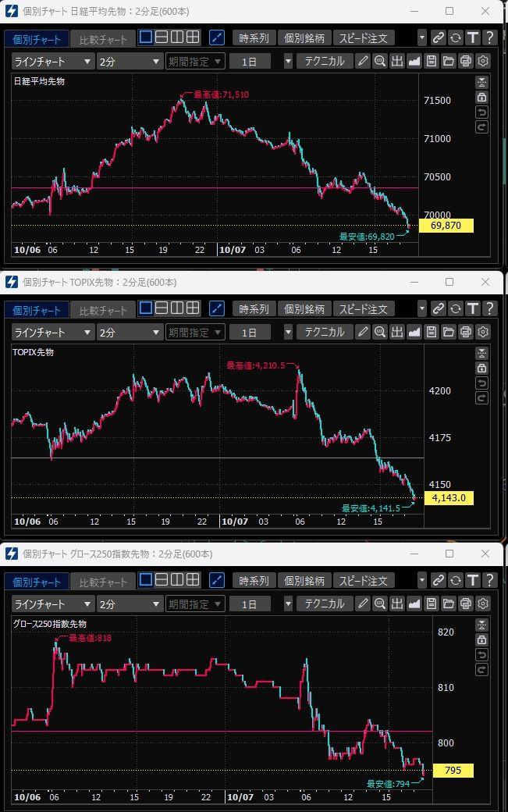Select four-pane grid layout in グロース250指数先物 window
This screenshot has height=812, width=508.
[x=193, y=579]
